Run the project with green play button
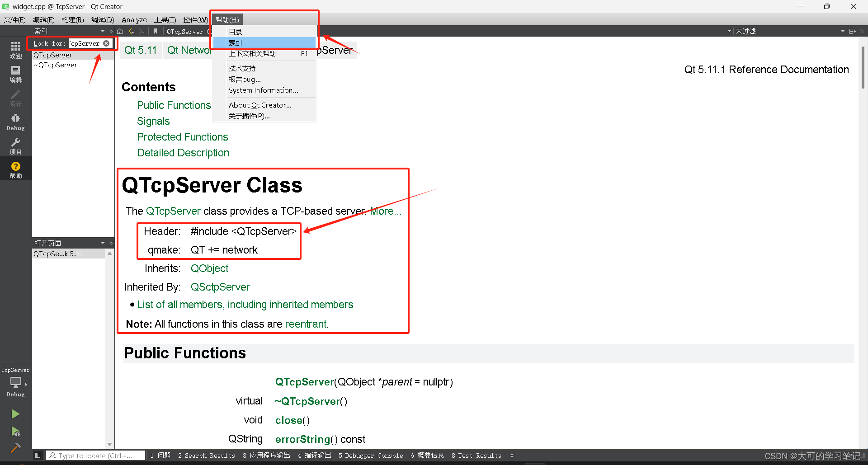Image resolution: width=868 pixels, height=465 pixels. [x=15, y=414]
